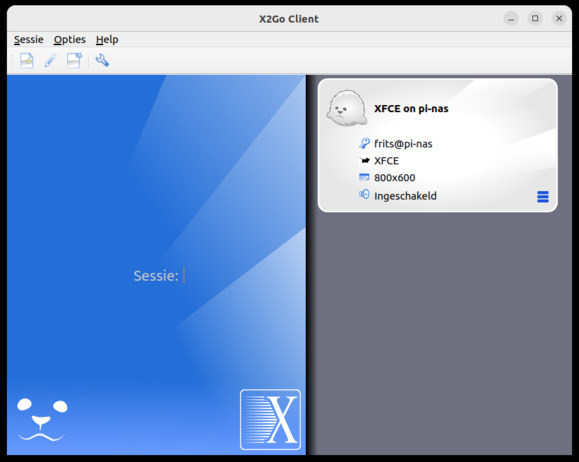Open preferences via the wrench icon
579x462 pixels.
[102, 60]
